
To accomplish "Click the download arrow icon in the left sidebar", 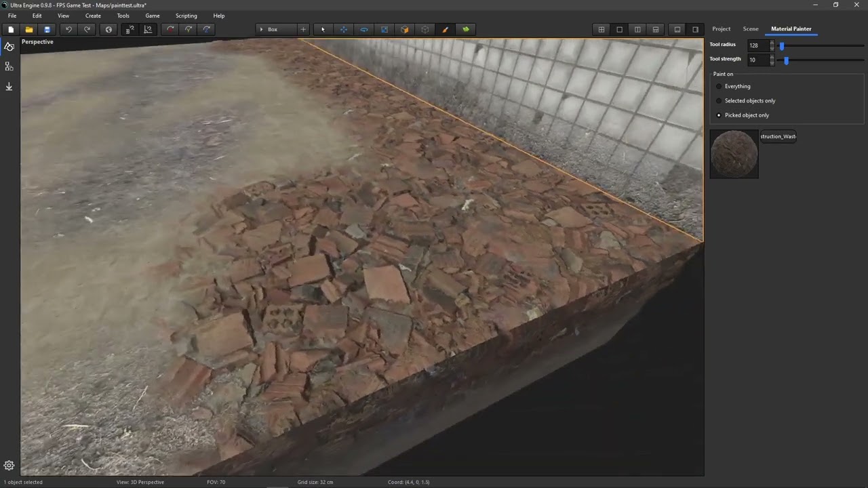I will [x=9, y=87].
